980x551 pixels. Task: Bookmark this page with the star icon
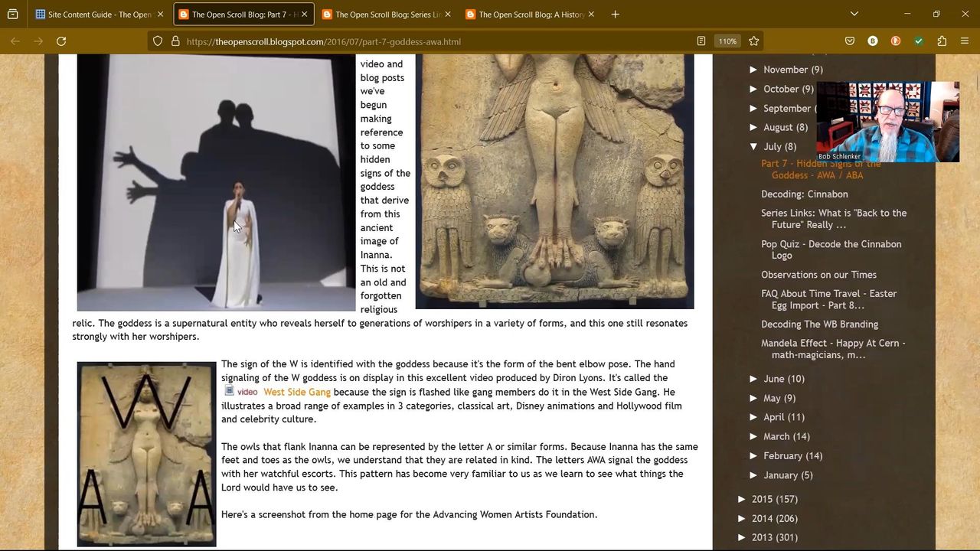tap(754, 41)
